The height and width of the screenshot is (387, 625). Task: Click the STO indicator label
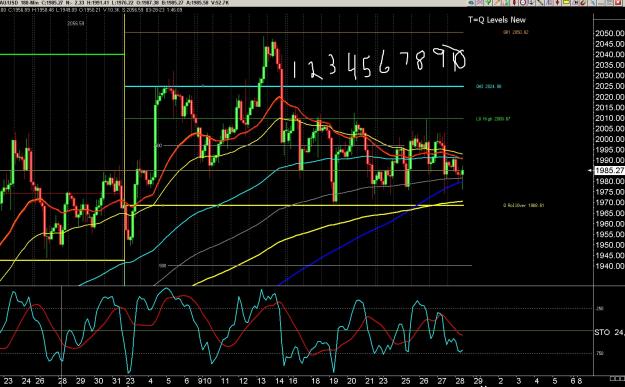tap(602, 332)
